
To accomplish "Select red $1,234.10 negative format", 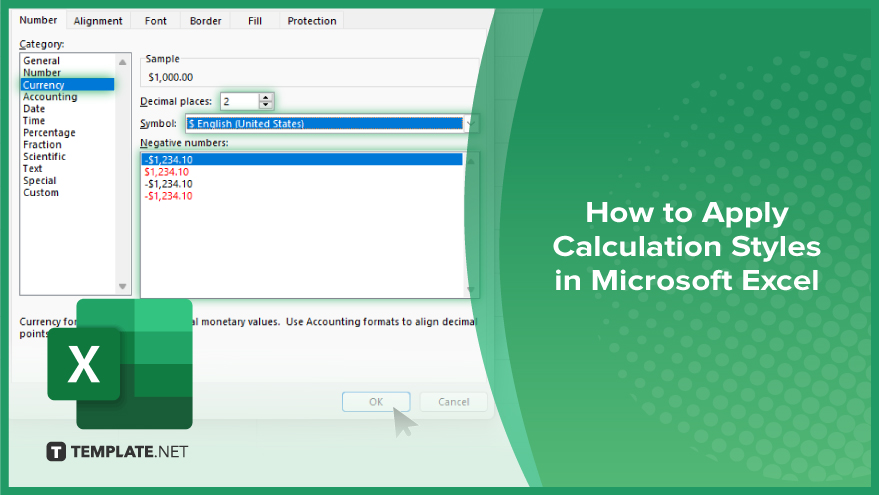I will point(166,172).
